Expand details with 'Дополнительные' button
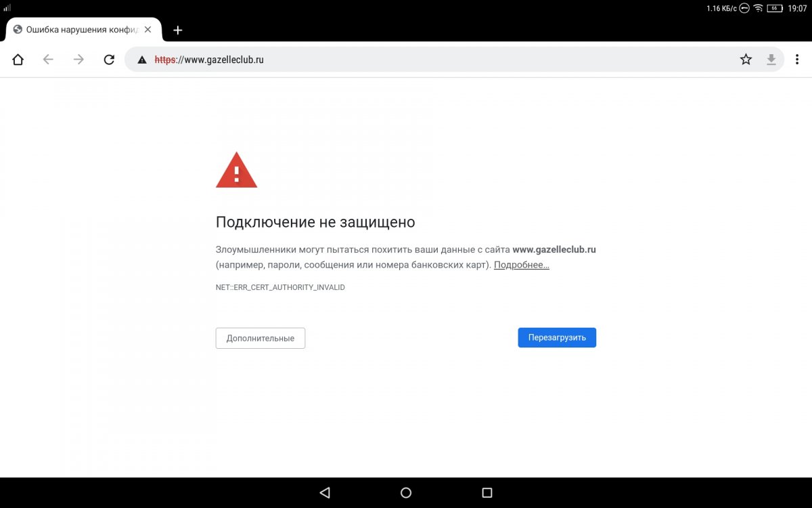Screen dimensions: 812x508 (261, 338)
